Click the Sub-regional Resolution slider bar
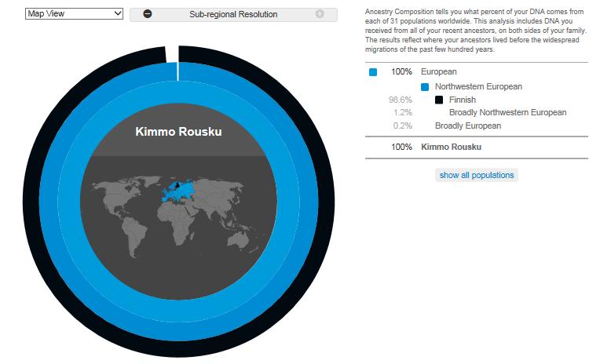 pos(233,15)
